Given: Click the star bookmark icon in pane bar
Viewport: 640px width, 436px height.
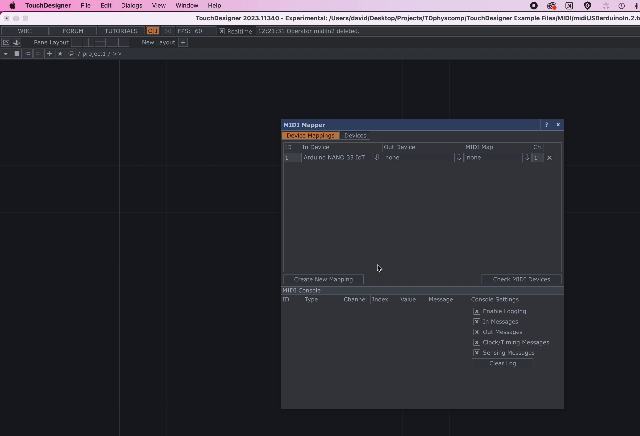Looking at the screenshot, I should coord(60,54).
